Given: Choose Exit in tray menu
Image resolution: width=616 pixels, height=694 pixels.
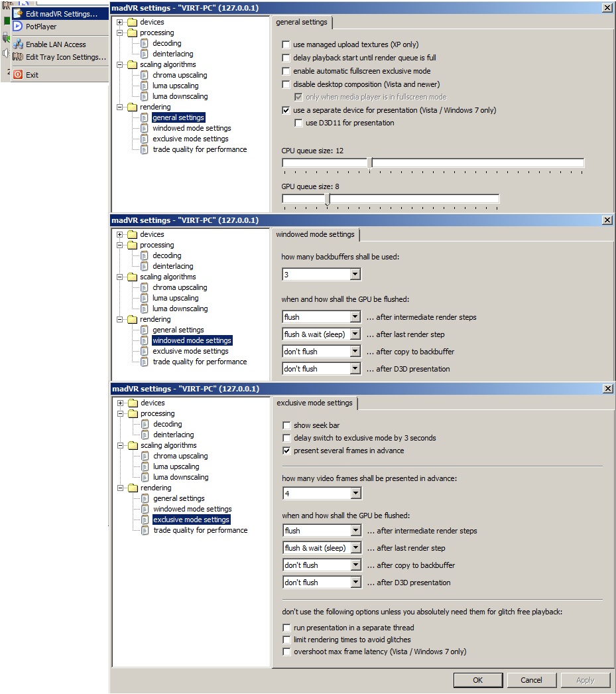Looking at the screenshot, I should 62,75.
